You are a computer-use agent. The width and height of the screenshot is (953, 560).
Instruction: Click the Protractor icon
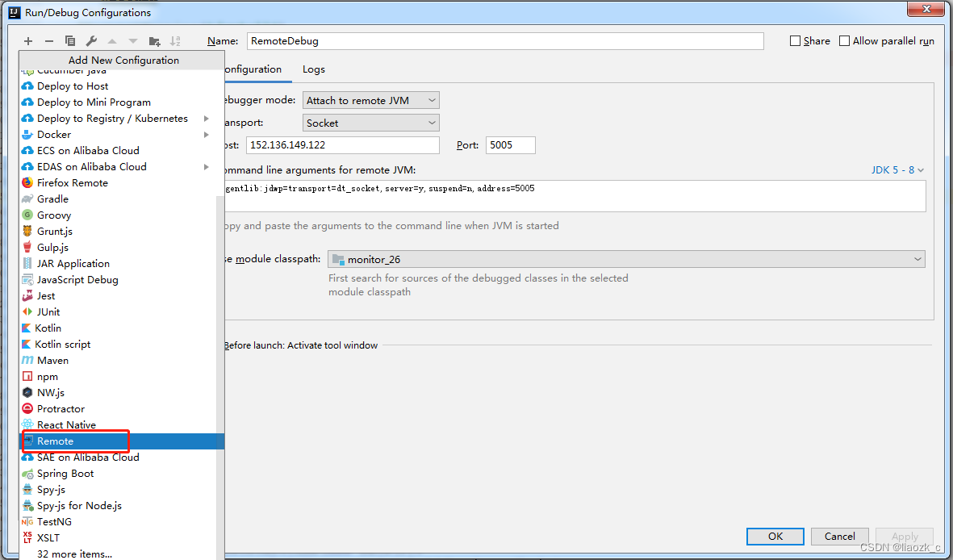tap(27, 408)
